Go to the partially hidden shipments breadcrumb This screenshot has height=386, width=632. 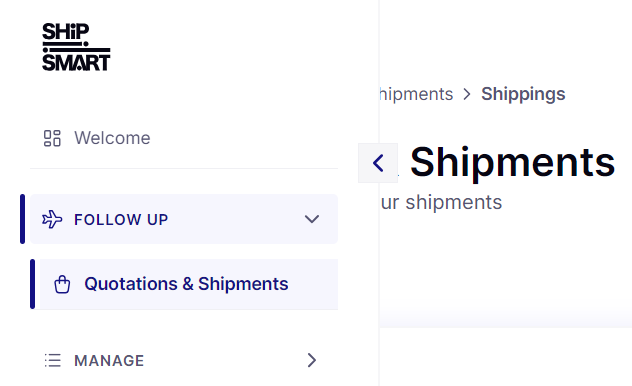click(416, 94)
